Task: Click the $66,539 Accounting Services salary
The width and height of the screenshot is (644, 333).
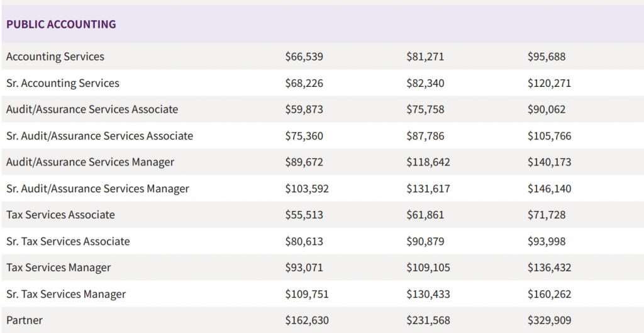Action: [x=304, y=57]
